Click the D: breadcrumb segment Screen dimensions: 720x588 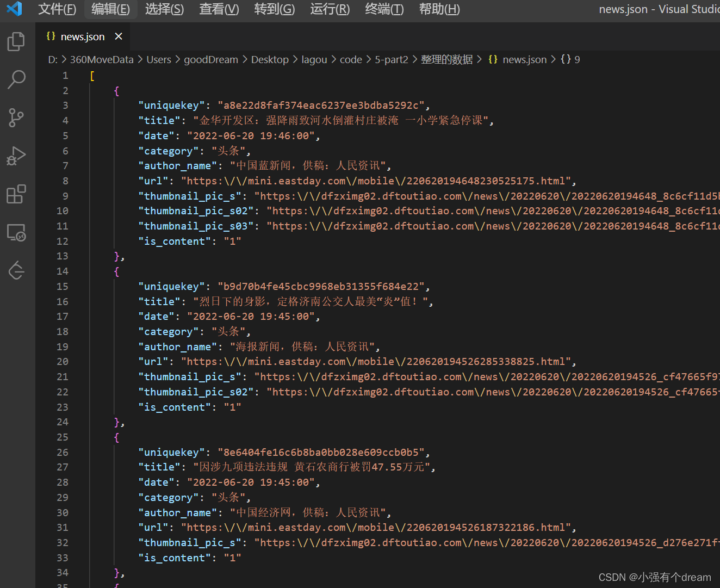click(53, 60)
